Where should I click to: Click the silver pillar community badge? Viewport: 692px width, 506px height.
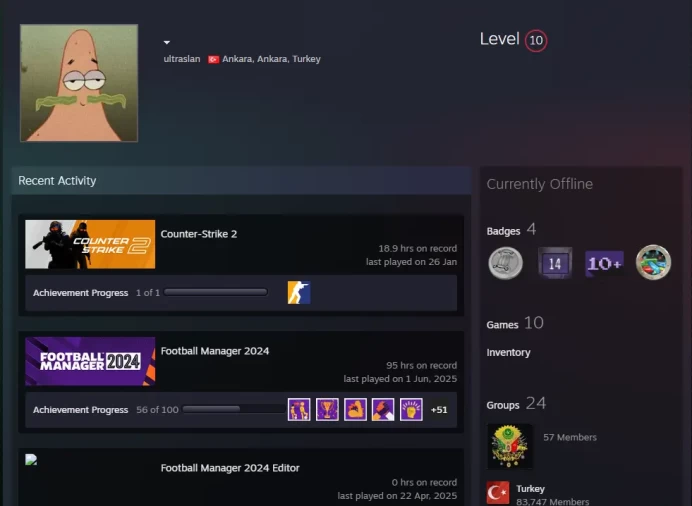click(506, 263)
